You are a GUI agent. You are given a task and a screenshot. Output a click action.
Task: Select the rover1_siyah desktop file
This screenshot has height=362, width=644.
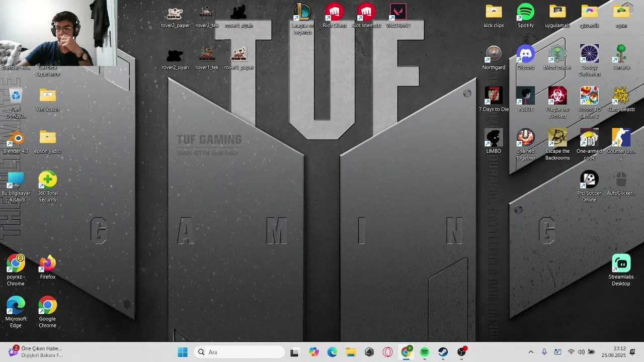click(239, 17)
